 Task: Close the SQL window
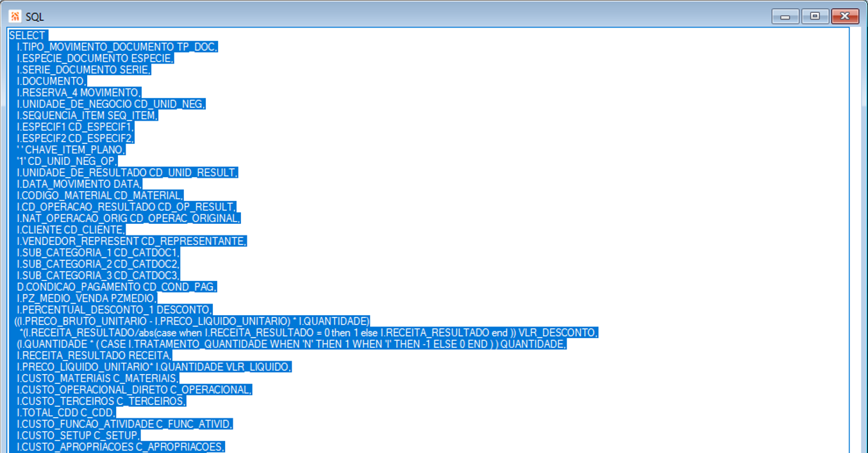(845, 17)
